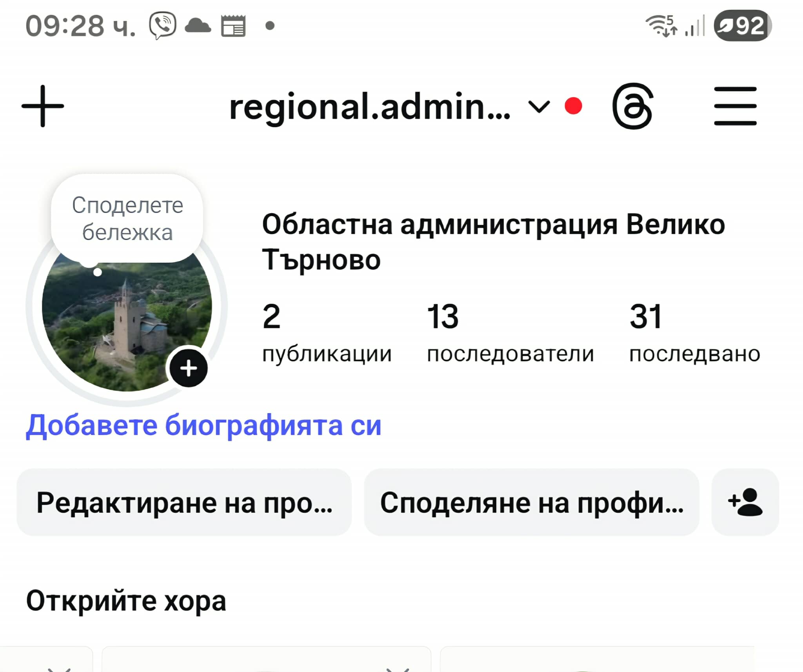Tap the plus create-new-post icon

click(x=42, y=106)
